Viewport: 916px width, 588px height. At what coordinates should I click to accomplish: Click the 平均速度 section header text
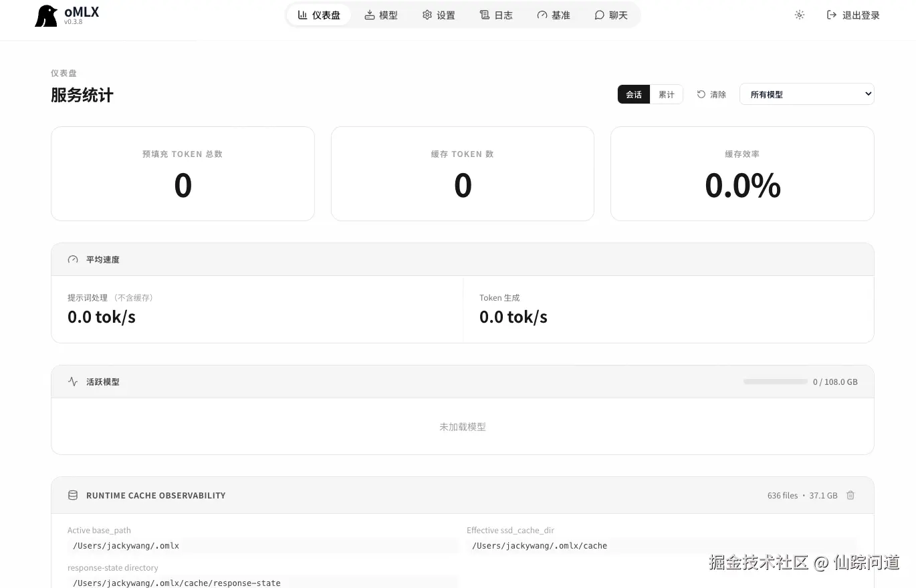point(103,259)
